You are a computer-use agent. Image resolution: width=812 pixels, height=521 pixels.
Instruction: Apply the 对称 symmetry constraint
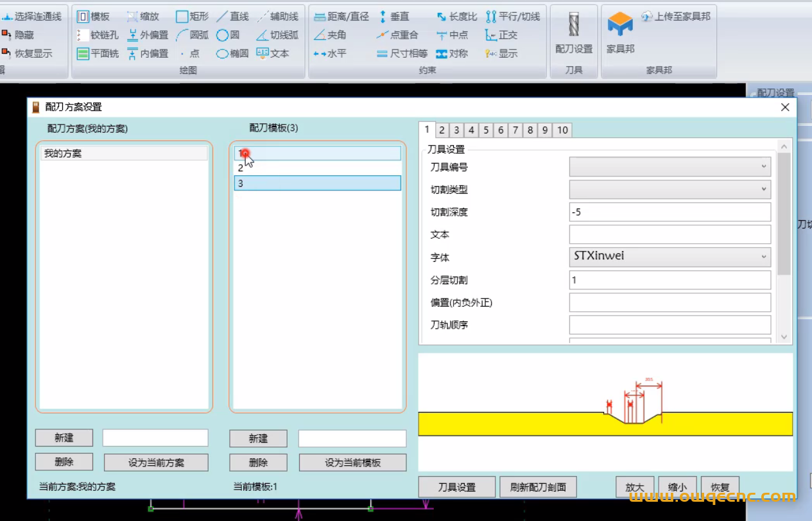452,54
